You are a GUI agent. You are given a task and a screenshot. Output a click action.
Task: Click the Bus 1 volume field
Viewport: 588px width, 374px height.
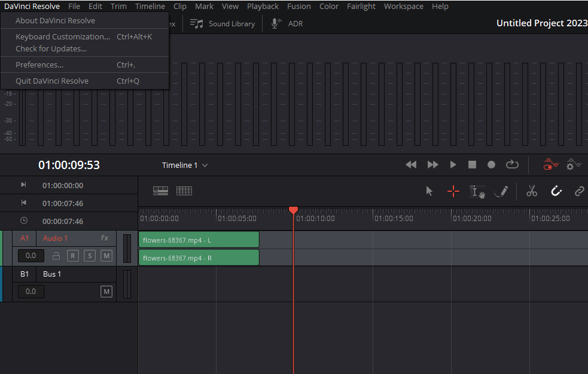pos(31,292)
